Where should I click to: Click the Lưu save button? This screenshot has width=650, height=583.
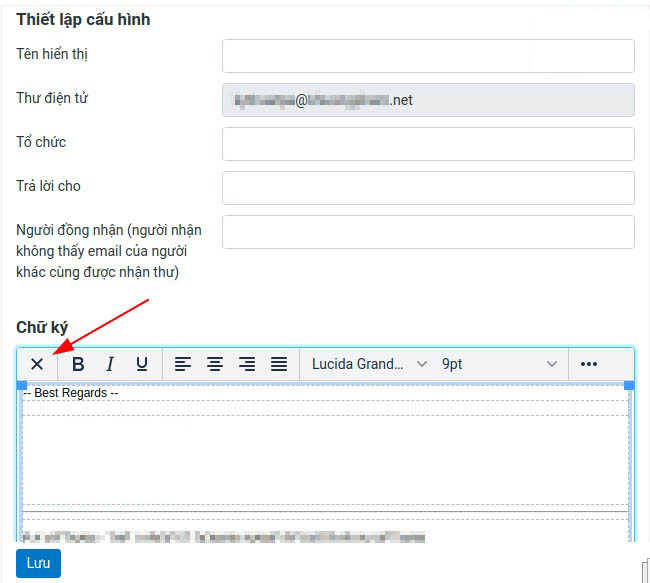tap(39, 563)
